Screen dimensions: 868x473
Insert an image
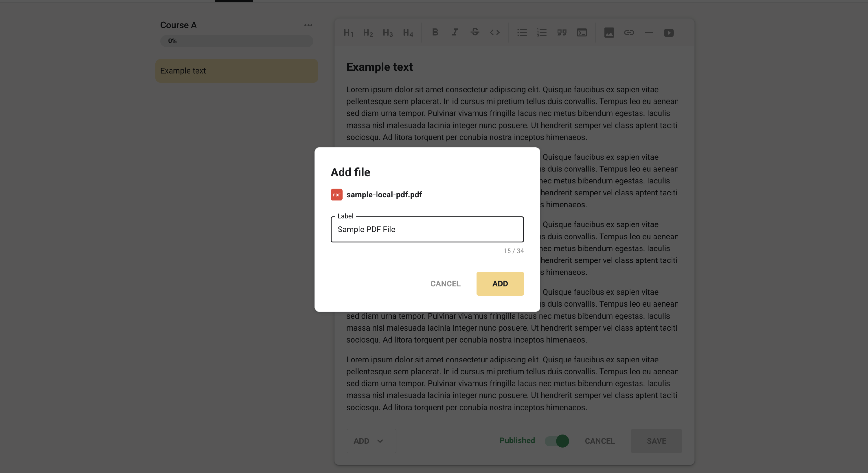(609, 32)
